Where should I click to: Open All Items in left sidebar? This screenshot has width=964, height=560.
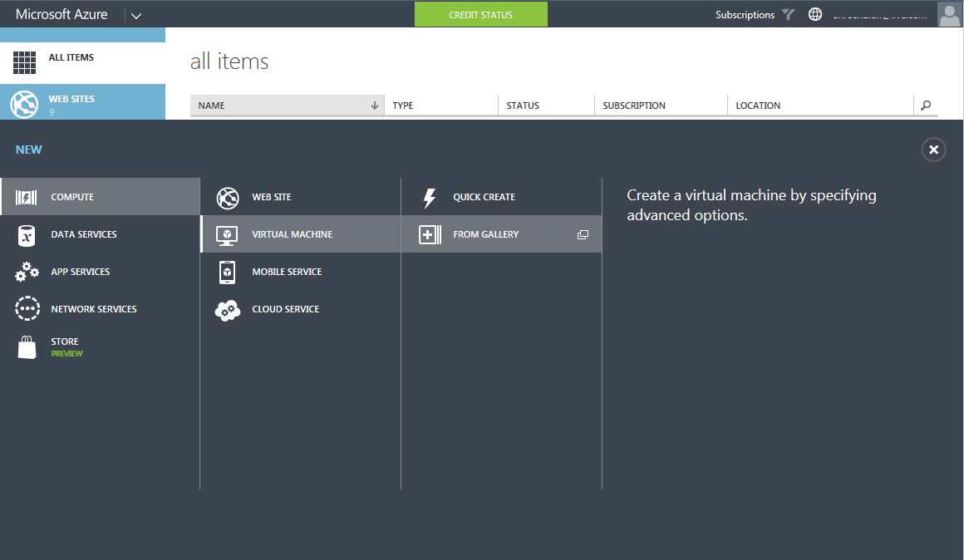[82, 62]
